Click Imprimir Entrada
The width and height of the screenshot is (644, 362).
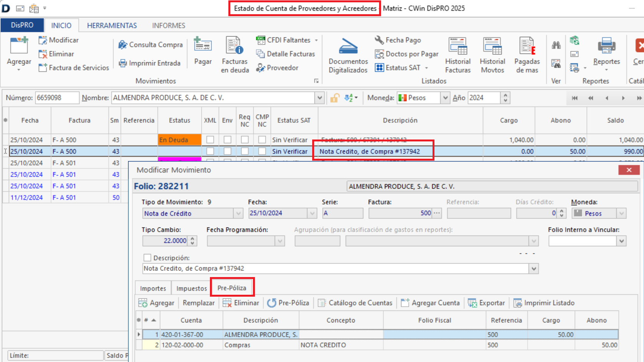tap(149, 63)
